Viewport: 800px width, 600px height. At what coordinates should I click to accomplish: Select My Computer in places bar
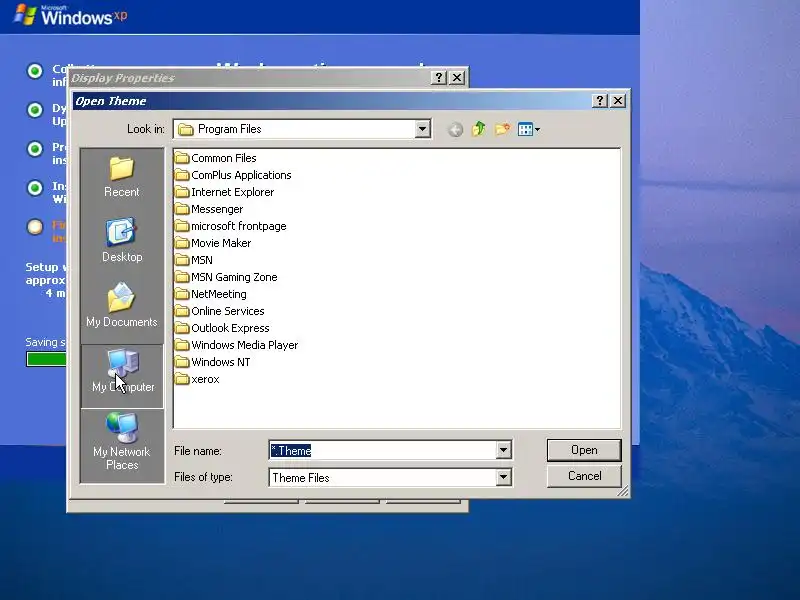coord(121,376)
